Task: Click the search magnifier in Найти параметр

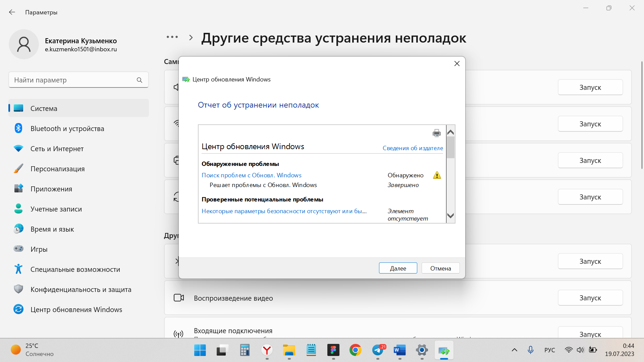Action: click(140, 80)
